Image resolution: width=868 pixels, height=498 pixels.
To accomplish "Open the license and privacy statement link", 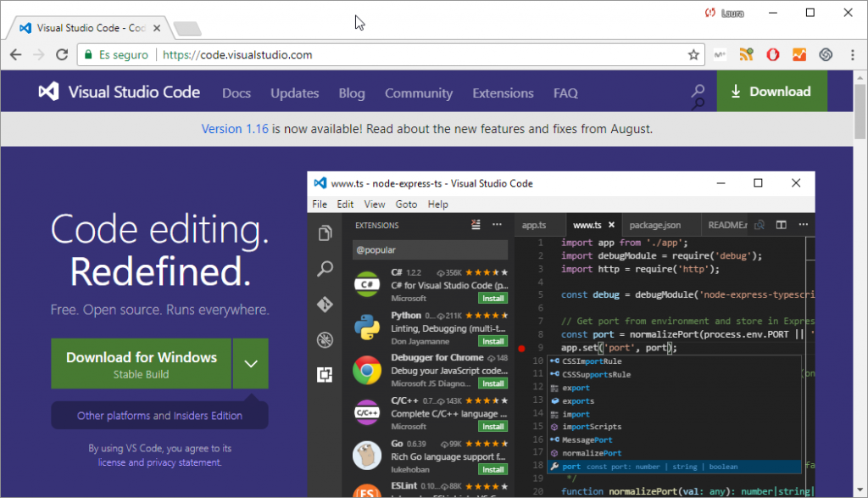I will pos(159,462).
